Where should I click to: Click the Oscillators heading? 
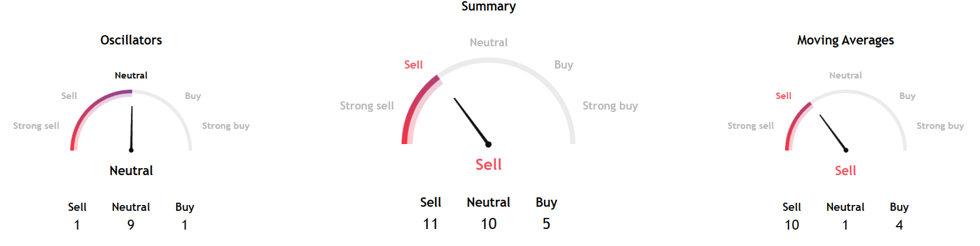click(131, 40)
